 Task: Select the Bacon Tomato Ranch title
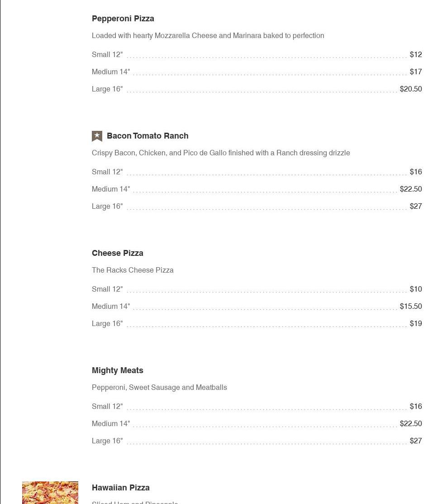[x=147, y=136]
